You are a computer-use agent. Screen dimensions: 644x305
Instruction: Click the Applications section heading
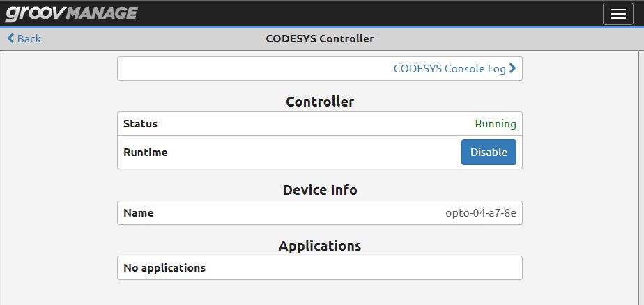pyautogui.click(x=320, y=246)
